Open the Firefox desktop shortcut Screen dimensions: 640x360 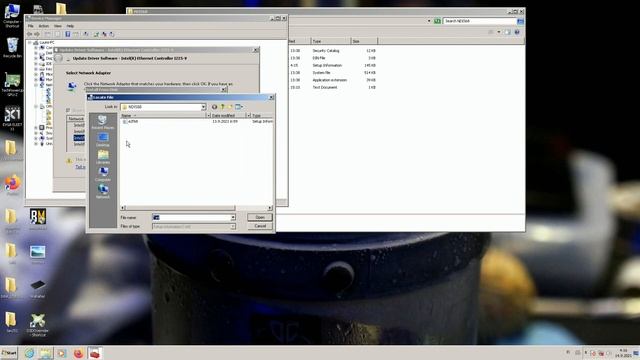pyautogui.click(x=12, y=186)
